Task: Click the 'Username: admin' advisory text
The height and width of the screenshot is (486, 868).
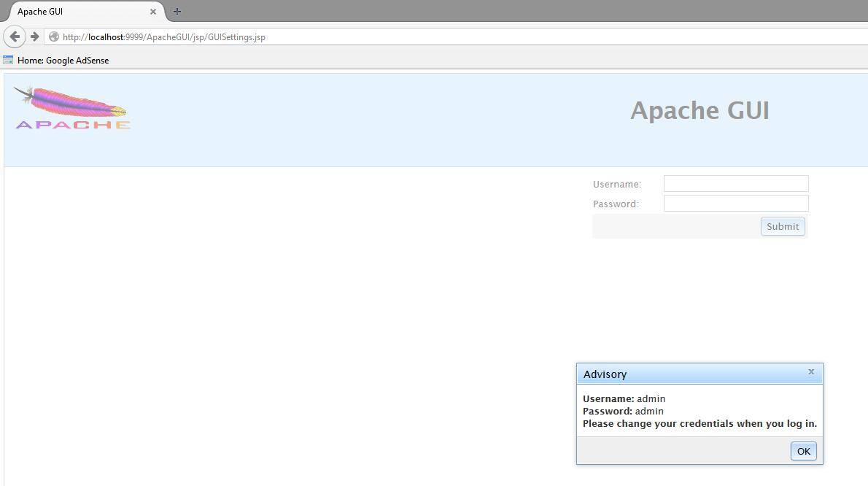Action: (x=624, y=398)
